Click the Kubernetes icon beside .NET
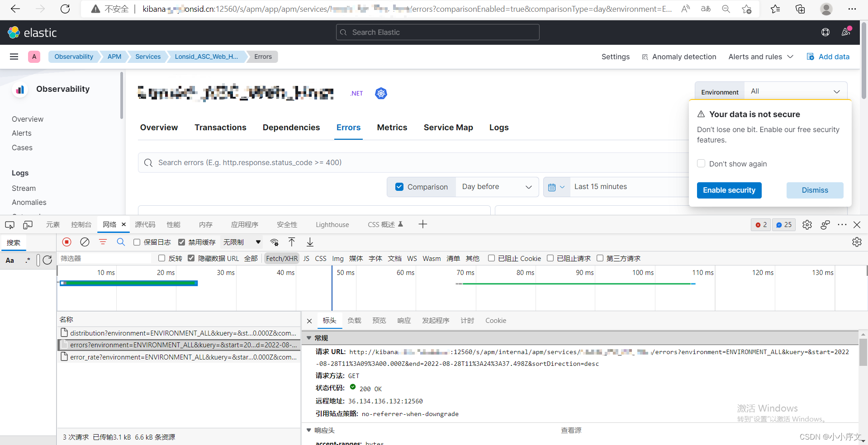 381,93
